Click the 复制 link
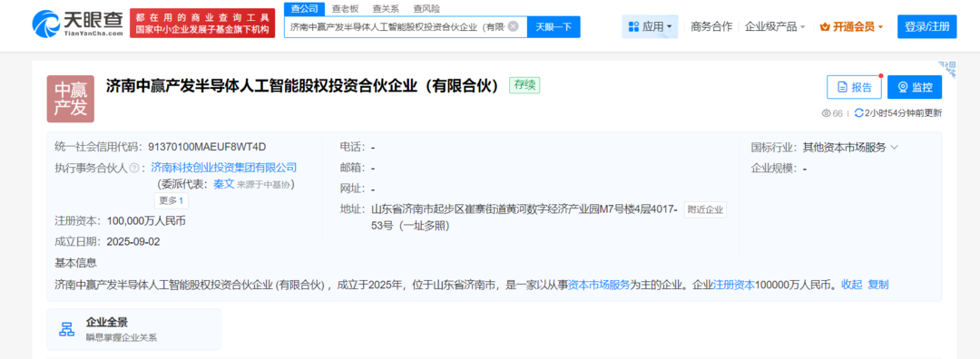Viewport: 980px width, 359px height. pos(878,285)
